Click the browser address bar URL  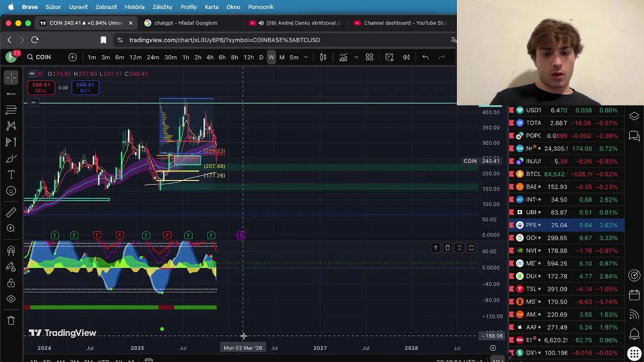coord(224,40)
